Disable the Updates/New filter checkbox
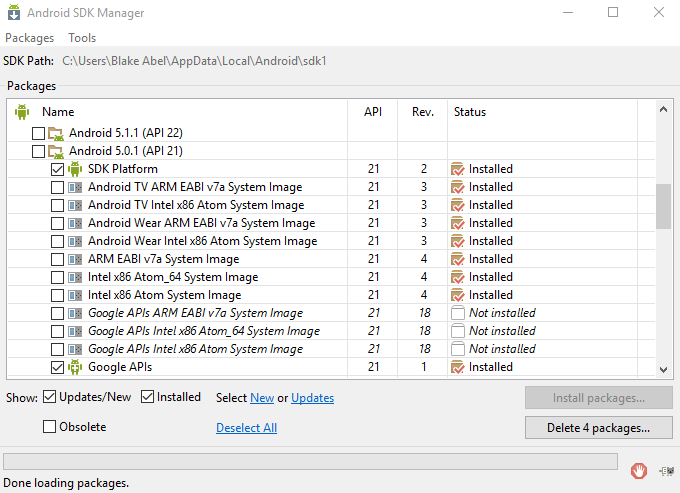Screen dimensions: 680x493 pyautogui.click(x=50, y=397)
